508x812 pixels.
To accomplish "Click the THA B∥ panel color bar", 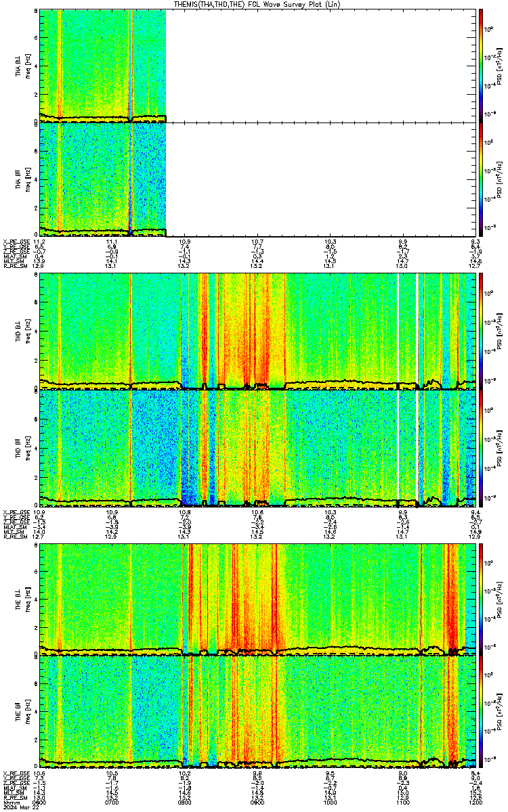I will tap(481, 179).
